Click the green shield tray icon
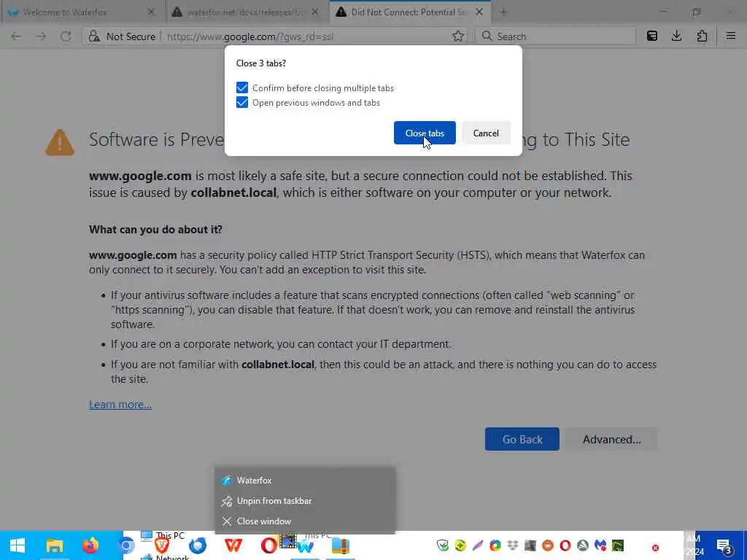This screenshot has width=747, height=560. [x=443, y=545]
